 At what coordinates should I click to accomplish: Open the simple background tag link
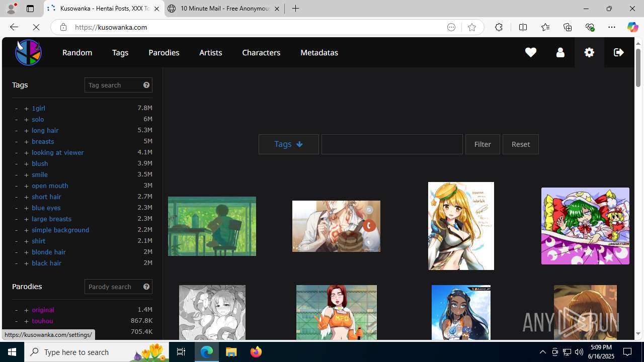pos(60,230)
